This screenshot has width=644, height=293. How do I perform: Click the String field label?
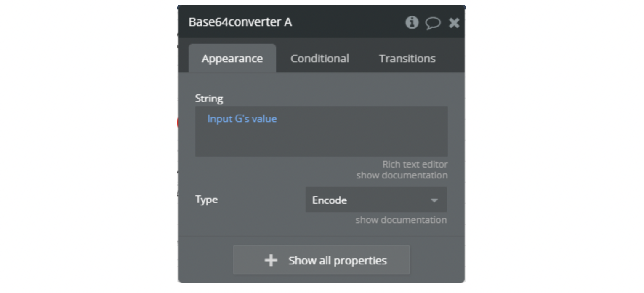[209, 99]
